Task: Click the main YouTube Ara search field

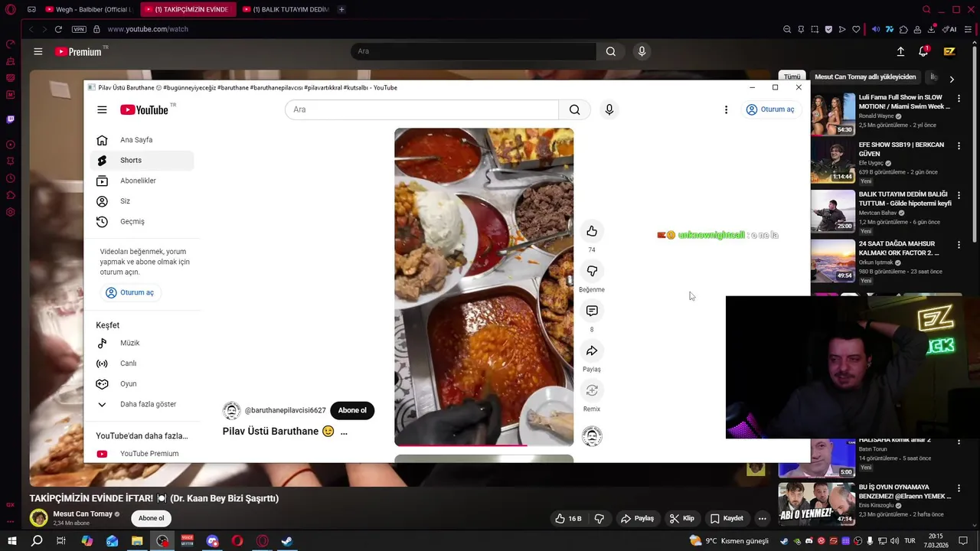Action: point(473,51)
